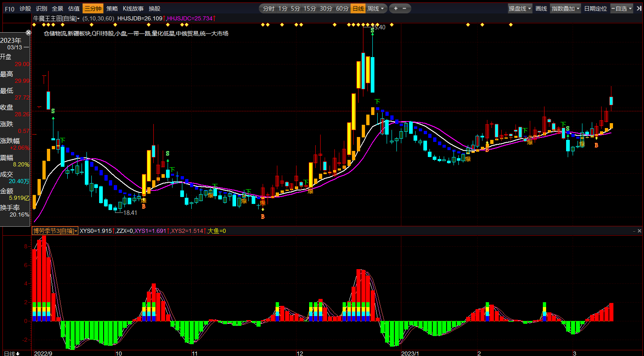644x356 pixels.
Task: Click the 35.40 high price label
Action: 380,27
